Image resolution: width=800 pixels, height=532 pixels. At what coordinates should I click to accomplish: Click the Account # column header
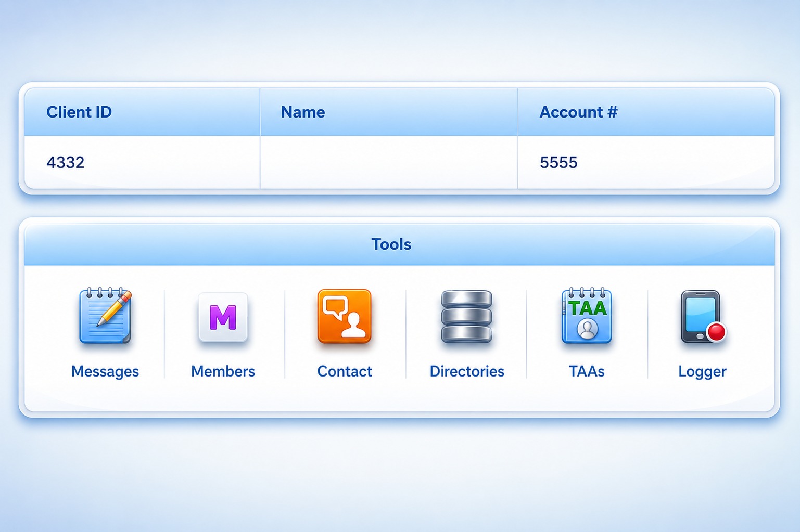tap(646, 112)
